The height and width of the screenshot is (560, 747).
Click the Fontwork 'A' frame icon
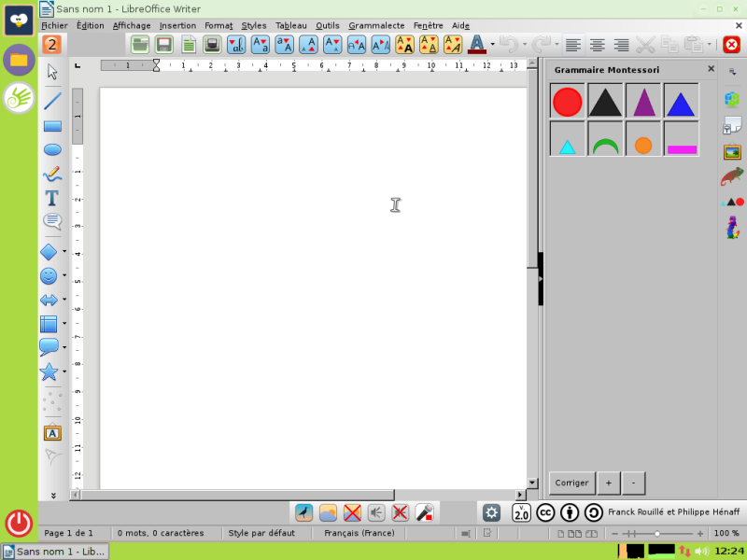[52, 433]
